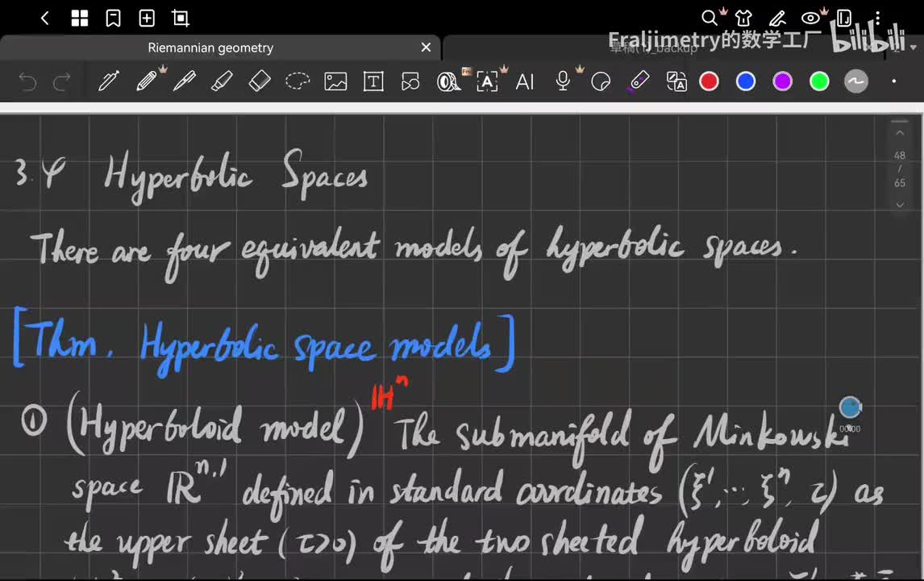Select the ballpoint pen tool

tap(185, 82)
